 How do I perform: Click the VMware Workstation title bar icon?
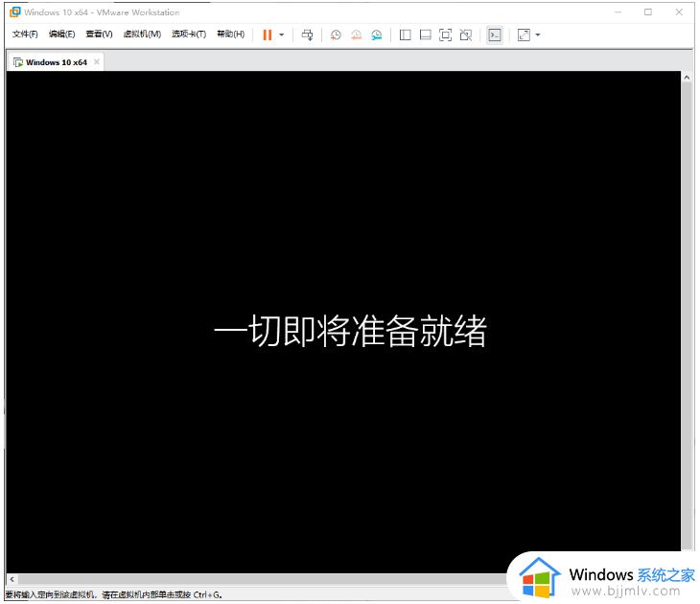15,12
